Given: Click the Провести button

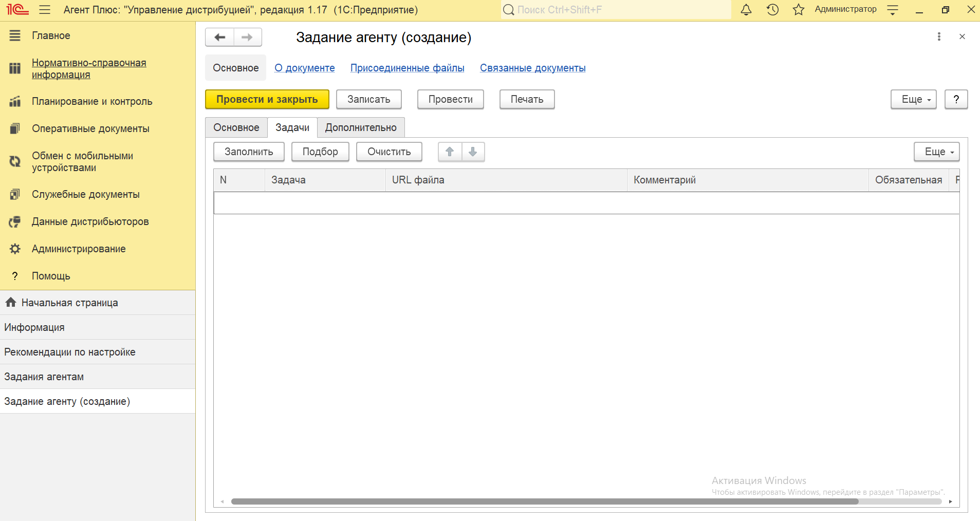Looking at the screenshot, I should [451, 99].
